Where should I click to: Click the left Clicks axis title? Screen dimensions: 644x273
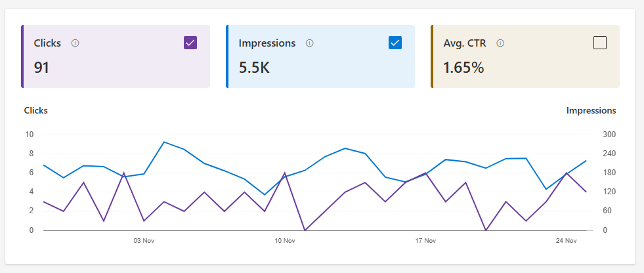pyautogui.click(x=35, y=110)
